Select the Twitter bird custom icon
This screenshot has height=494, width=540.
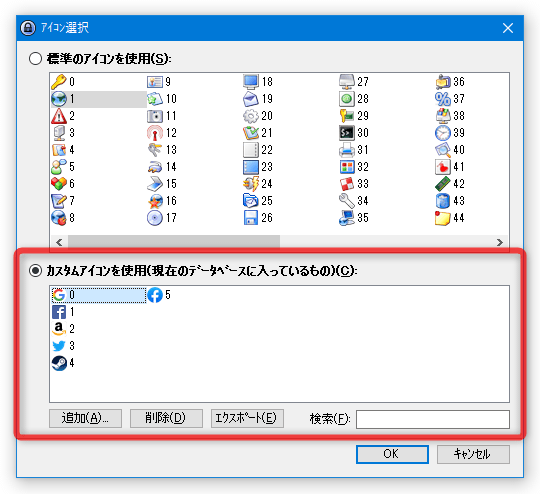click(59, 346)
